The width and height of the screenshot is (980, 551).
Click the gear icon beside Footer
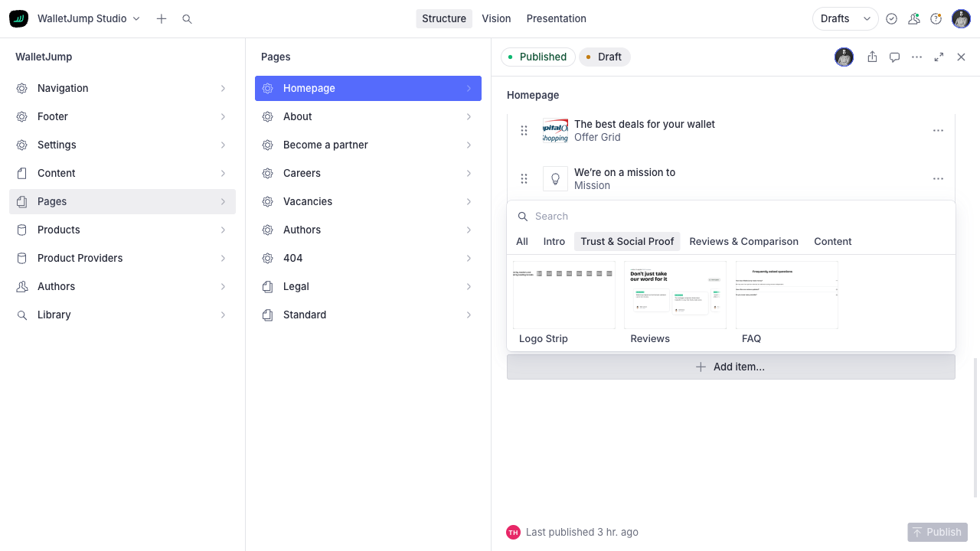[22, 116]
